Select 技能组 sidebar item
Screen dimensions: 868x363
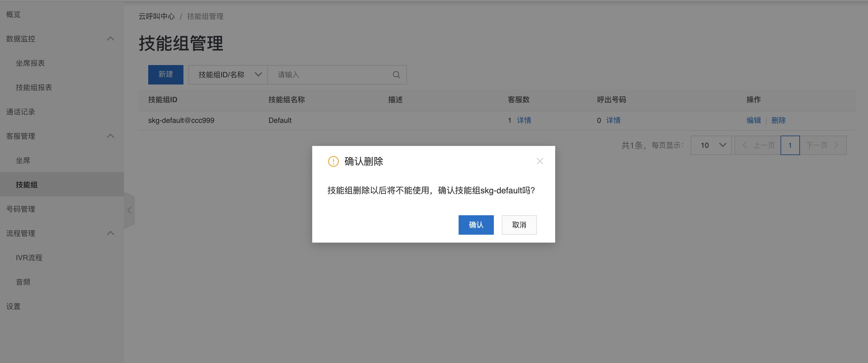click(x=62, y=185)
